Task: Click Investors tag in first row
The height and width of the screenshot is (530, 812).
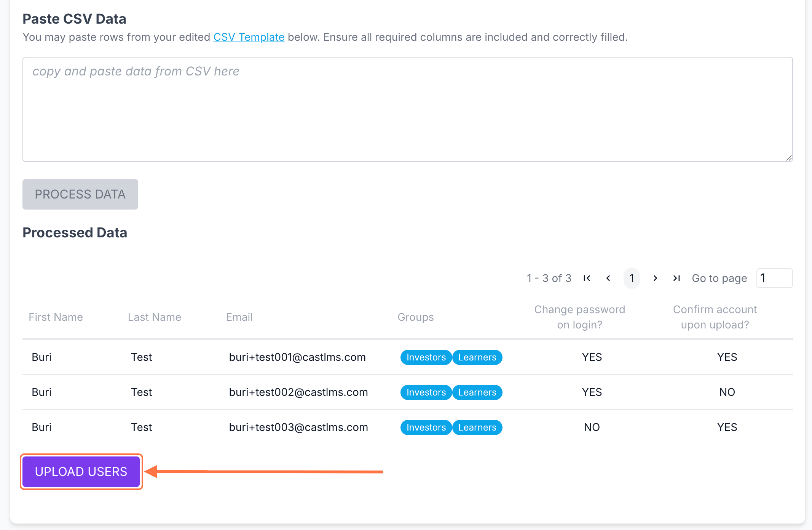Action: (x=426, y=357)
